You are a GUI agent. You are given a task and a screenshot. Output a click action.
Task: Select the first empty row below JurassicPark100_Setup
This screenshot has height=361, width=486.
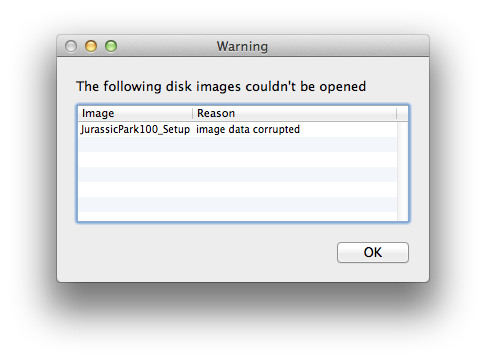[238, 144]
